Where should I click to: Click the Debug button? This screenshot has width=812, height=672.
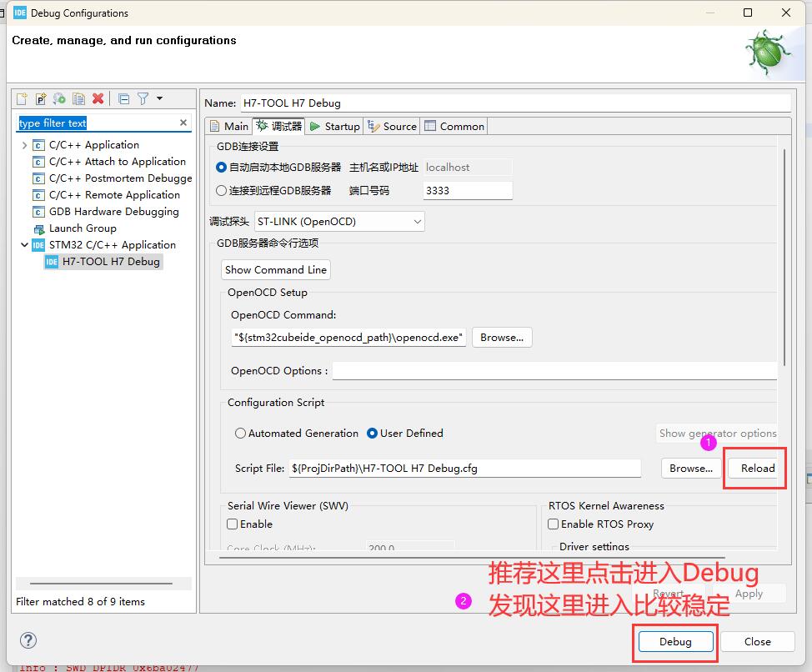point(675,642)
